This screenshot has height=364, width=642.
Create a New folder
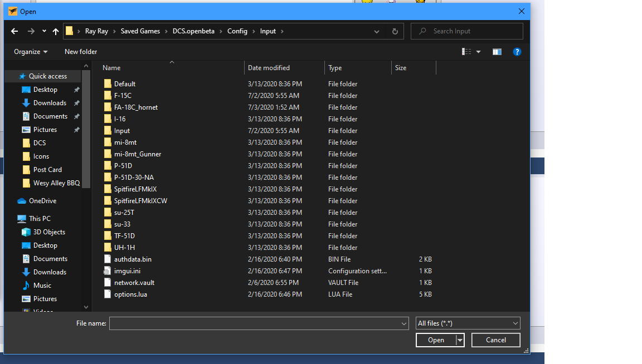pos(81,52)
